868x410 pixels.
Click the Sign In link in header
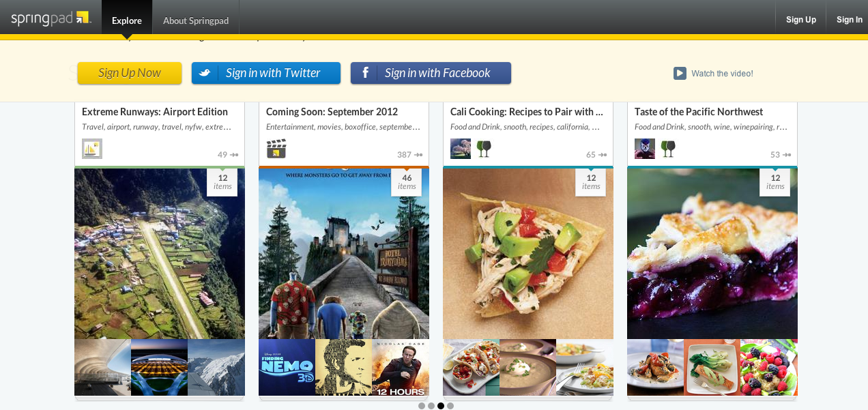pyautogui.click(x=850, y=19)
